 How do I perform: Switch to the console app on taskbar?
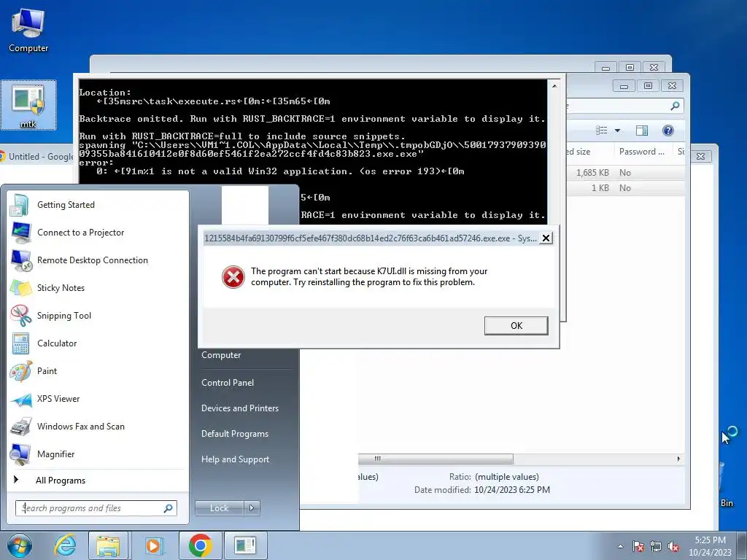point(245,545)
